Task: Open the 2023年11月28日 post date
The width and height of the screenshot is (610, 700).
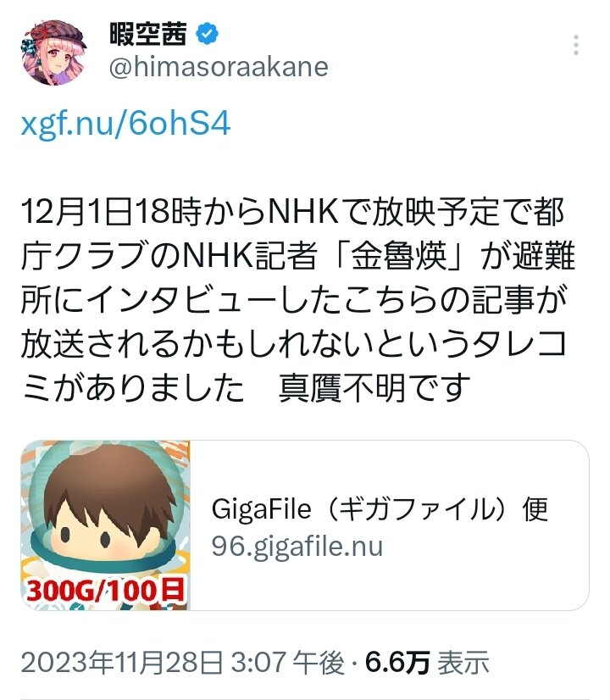Action: pyautogui.click(x=122, y=662)
